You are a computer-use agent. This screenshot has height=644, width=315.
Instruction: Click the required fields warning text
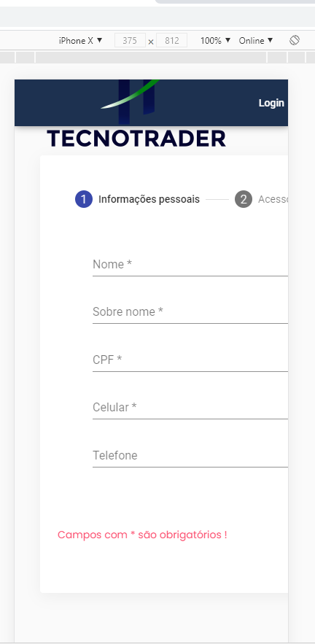142,535
